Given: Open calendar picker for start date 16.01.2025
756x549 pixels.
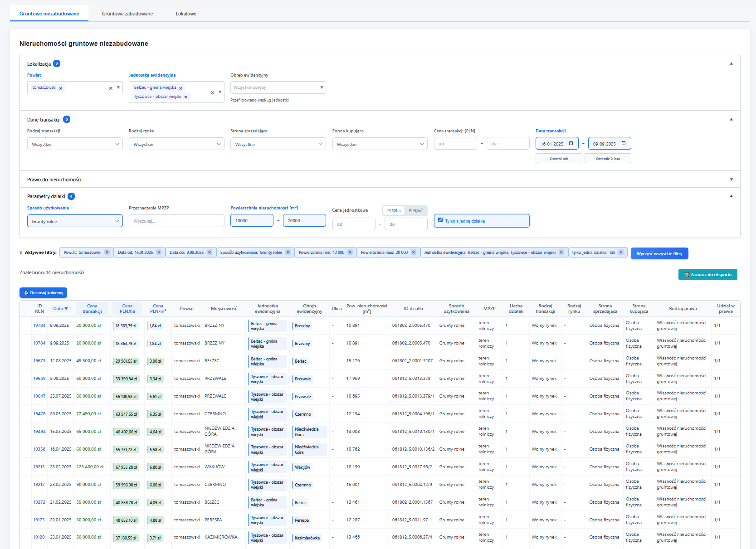Looking at the screenshot, I should [571, 144].
